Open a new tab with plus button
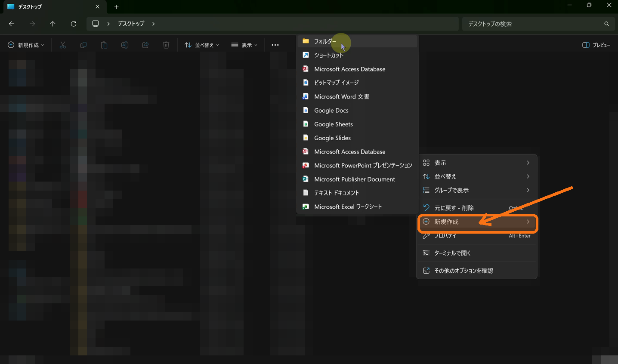Image resolution: width=618 pixels, height=364 pixels. coord(116,7)
